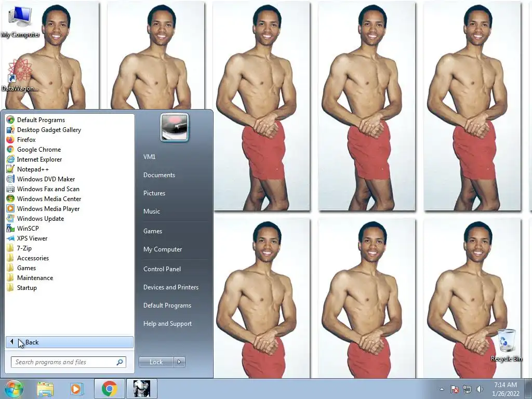Switch to the image viewer taskbar item
Screen dimensions: 532x399
(x=141, y=389)
